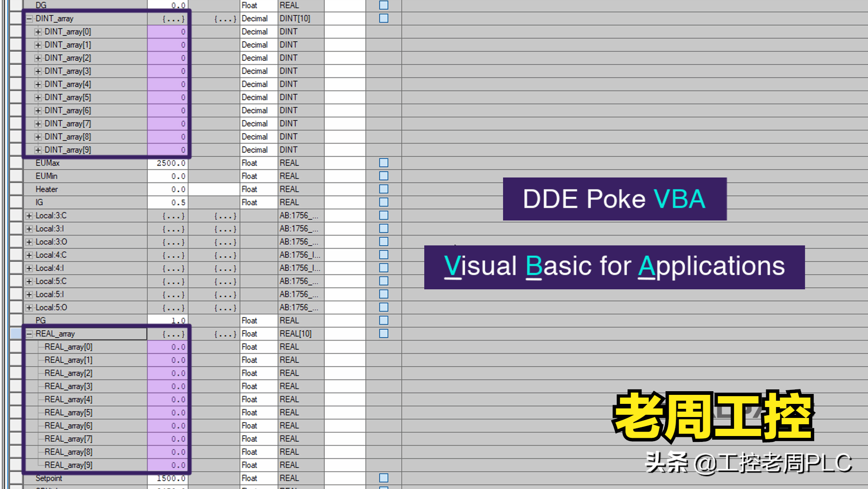The height and width of the screenshot is (489, 868).
Task: Check the box on the DINT_array row
Action: tap(384, 19)
